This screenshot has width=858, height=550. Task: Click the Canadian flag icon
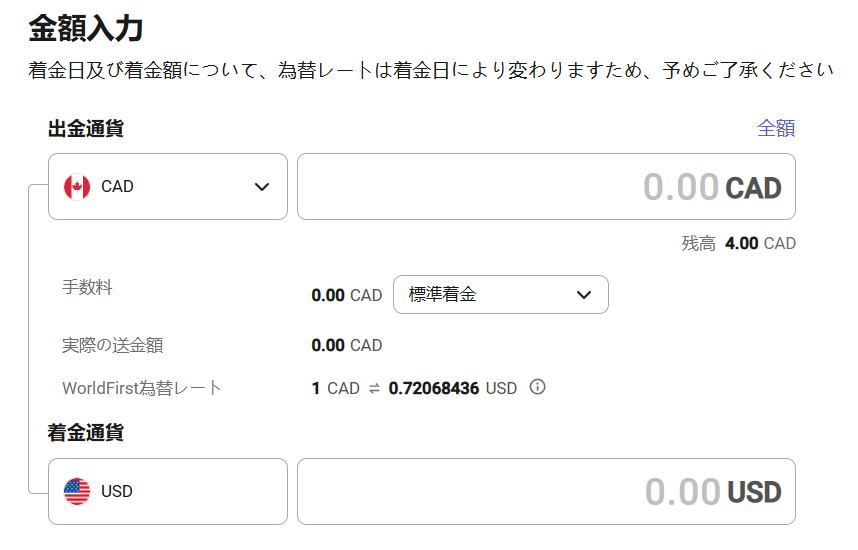coord(77,187)
